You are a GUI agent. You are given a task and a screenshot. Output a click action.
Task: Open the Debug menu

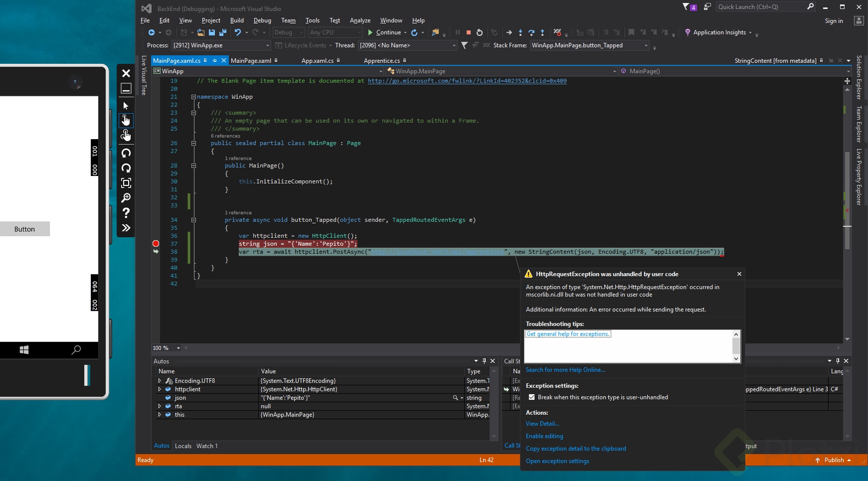point(262,20)
